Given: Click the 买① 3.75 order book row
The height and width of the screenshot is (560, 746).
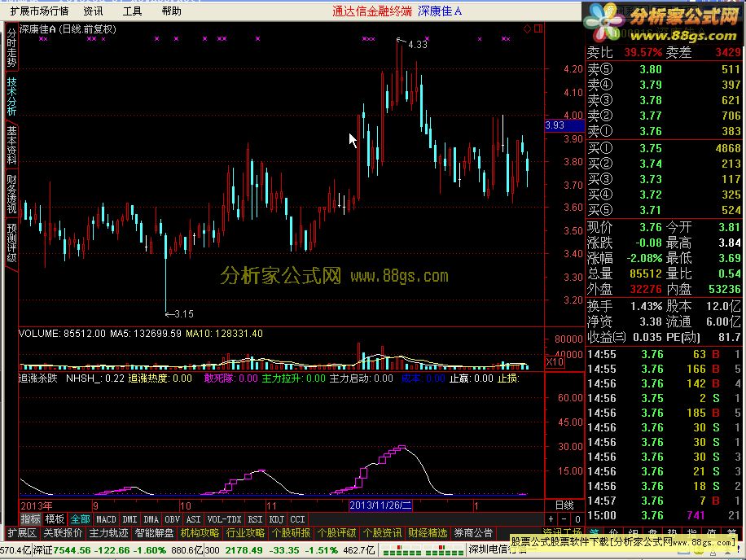Looking at the screenshot, I should (664, 148).
